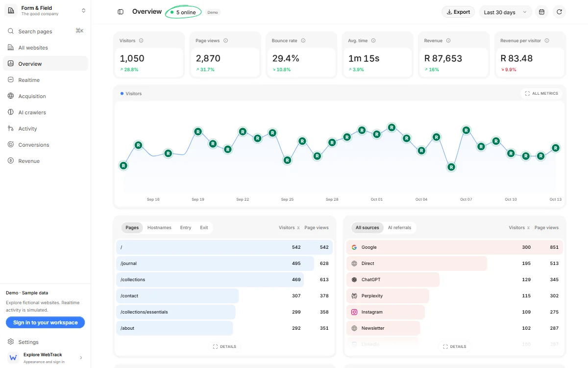Screen dimensions: 588x368
Task: Open the Revenue sidebar item
Action: pos(45,161)
